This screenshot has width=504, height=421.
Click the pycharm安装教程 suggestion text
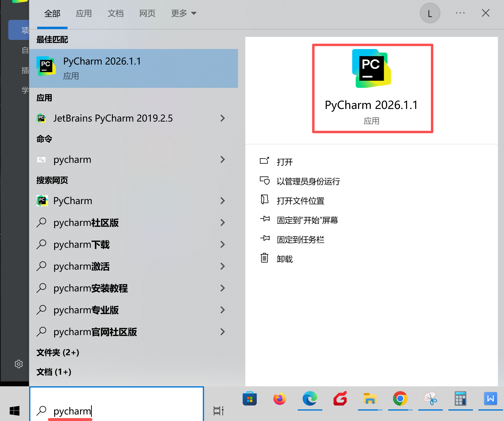click(91, 288)
